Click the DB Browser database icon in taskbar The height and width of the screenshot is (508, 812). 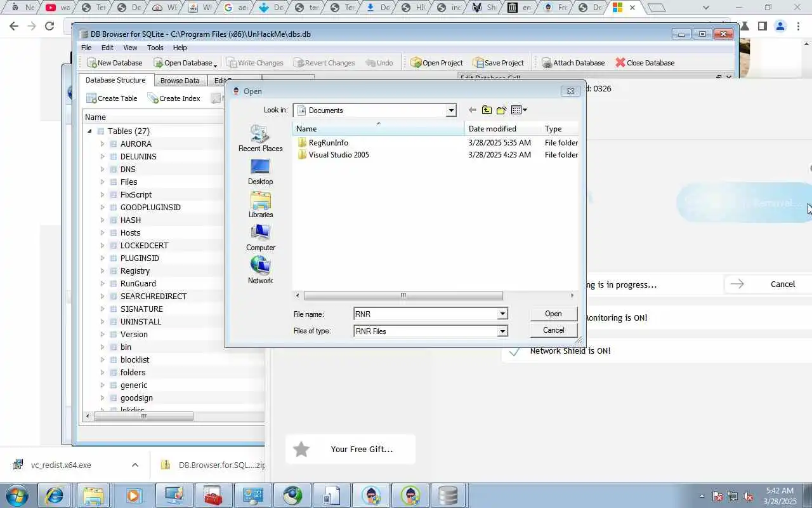(x=448, y=495)
